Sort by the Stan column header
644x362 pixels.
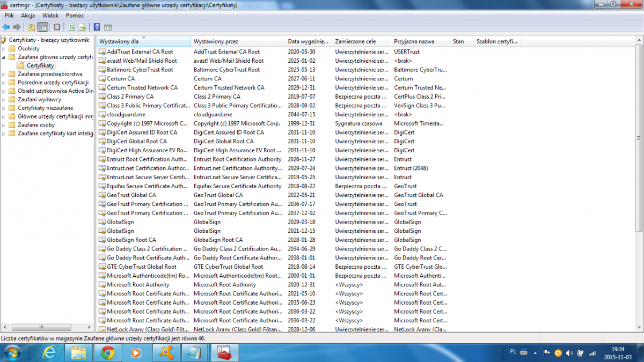point(462,41)
